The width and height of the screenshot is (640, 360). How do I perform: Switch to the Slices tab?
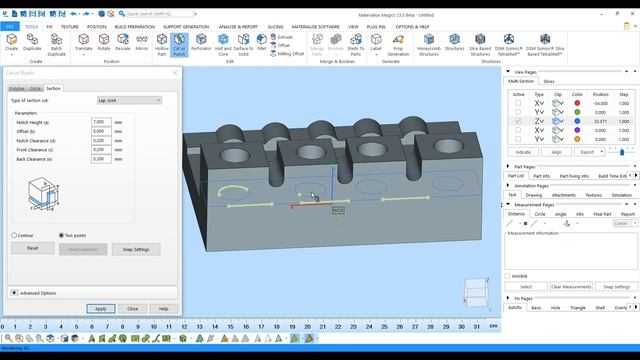pos(549,82)
